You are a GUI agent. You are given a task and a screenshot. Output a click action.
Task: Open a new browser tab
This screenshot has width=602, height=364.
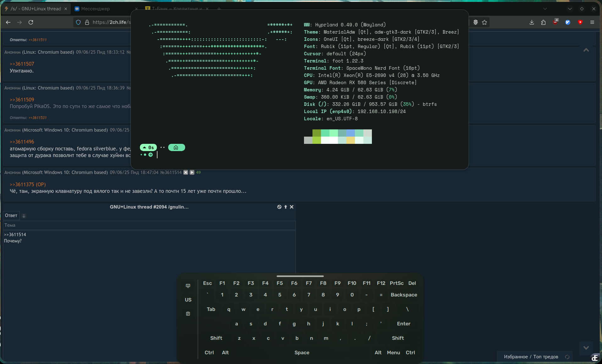coord(219,9)
